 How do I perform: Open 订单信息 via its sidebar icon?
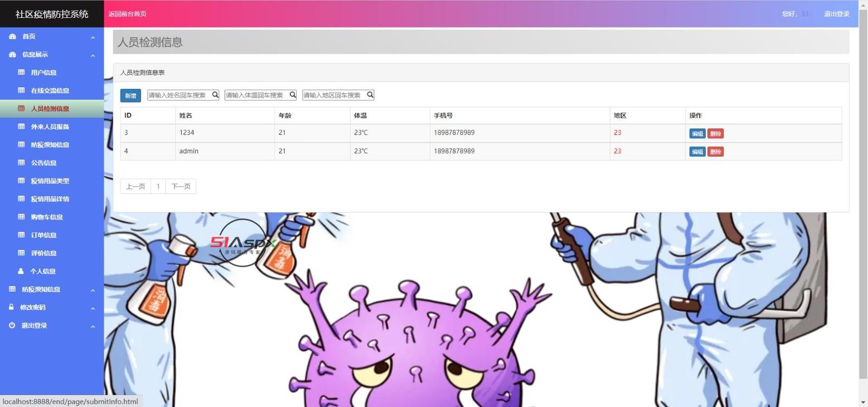pos(21,235)
